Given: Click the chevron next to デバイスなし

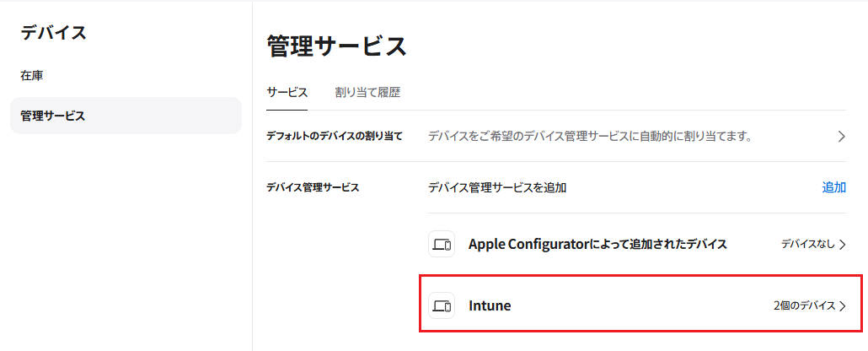Looking at the screenshot, I should [x=843, y=245].
